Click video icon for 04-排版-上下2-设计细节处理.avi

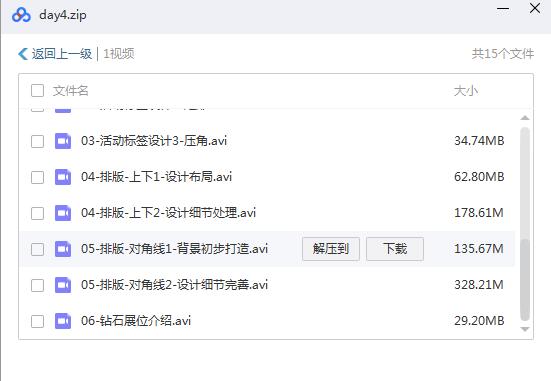(63, 213)
